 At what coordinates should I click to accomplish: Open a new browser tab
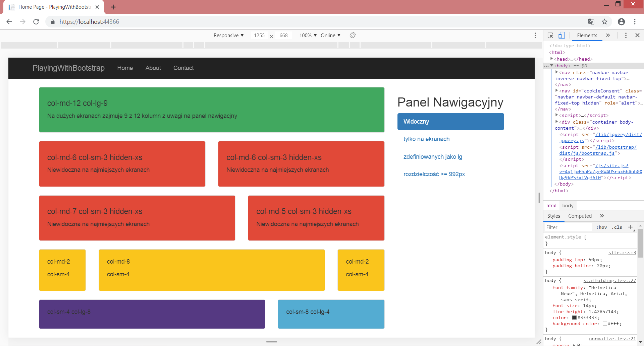coord(113,7)
